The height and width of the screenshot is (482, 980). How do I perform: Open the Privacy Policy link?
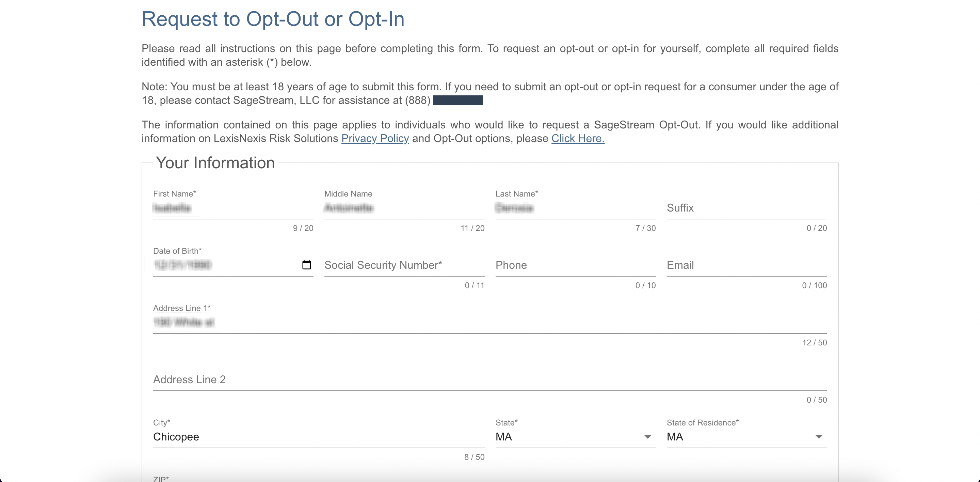tap(375, 138)
